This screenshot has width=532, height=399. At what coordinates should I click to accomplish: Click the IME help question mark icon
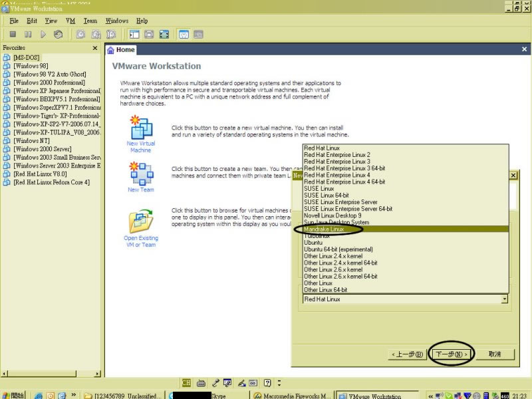coord(267,383)
